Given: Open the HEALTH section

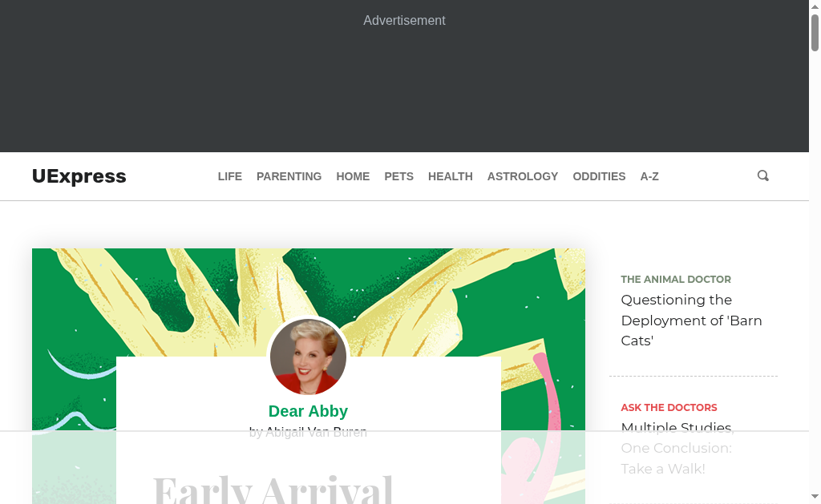Looking at the screenshot, I should click(x=451, y=177).
